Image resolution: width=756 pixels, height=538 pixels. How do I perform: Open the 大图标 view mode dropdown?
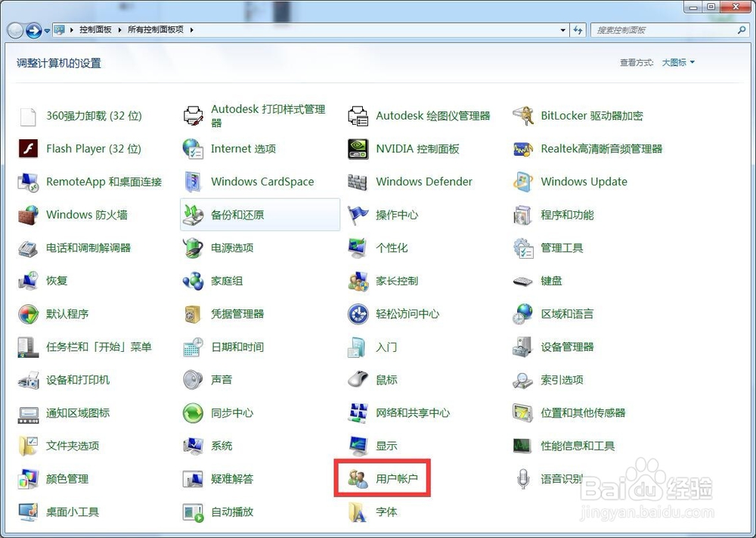[678, 62]
